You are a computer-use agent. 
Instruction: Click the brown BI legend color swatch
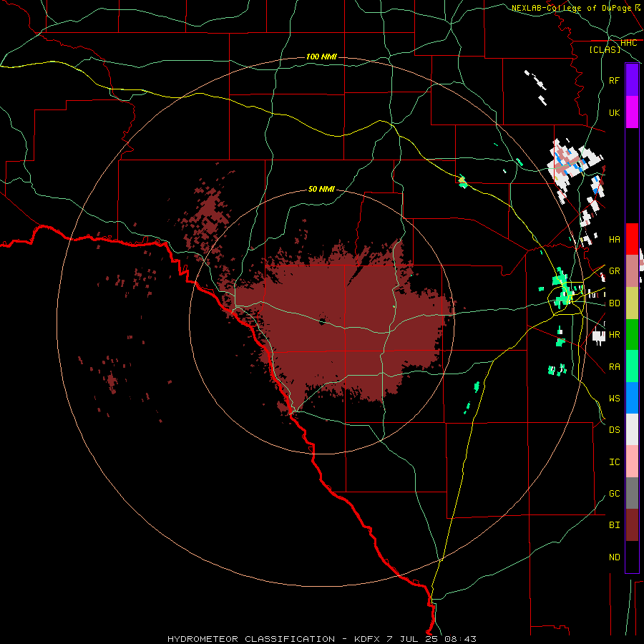coord(632,525)
